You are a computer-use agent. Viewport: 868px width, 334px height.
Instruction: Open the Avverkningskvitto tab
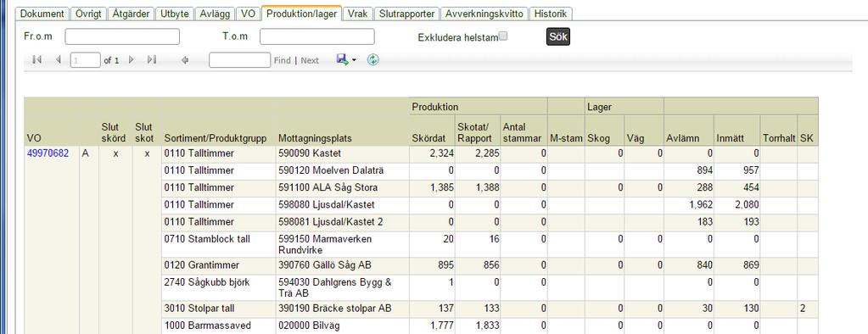pyautogui.click(x=485, y=14)
